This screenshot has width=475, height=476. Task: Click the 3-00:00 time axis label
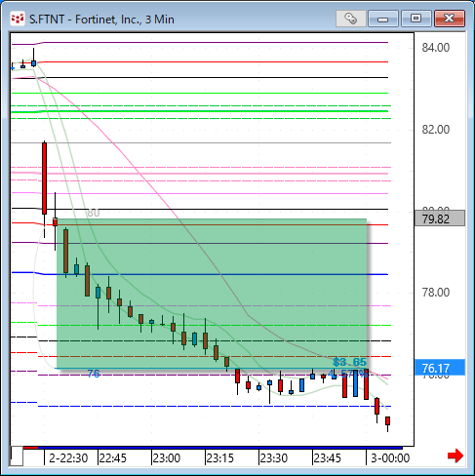pos(390,458)
